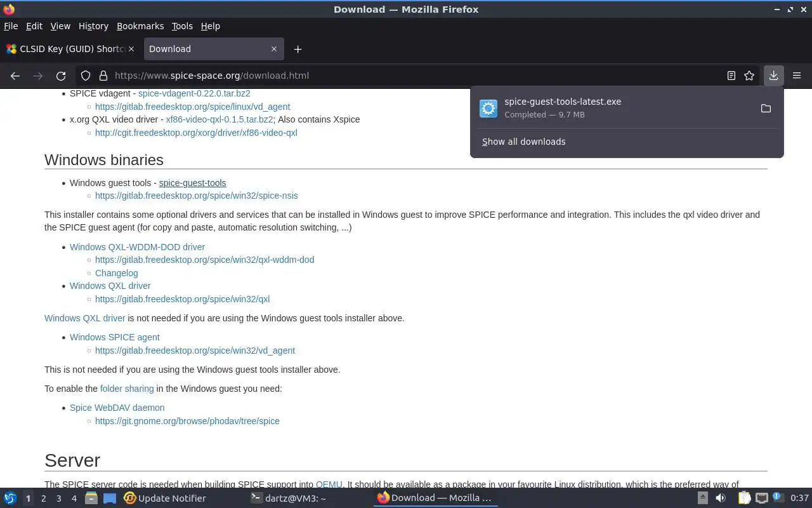
Task: Show spice-guest-tools-latest.exe in folder
Action: pos(766,109)
